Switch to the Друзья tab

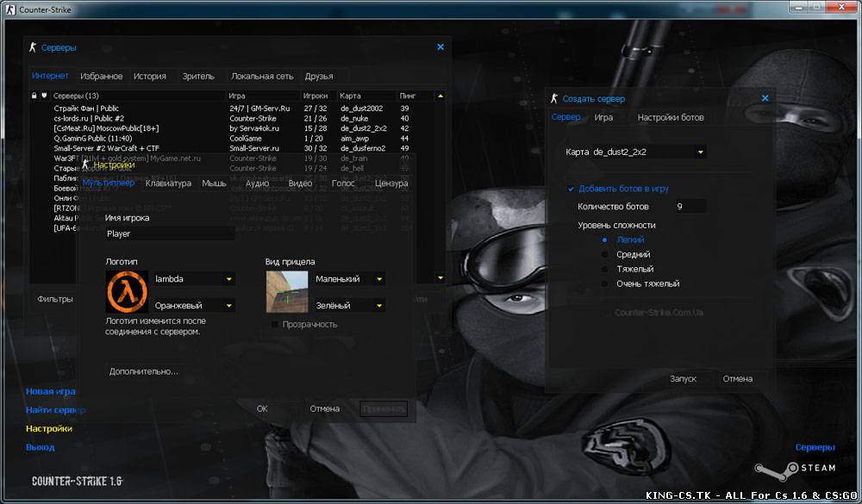[x=319, y=77]
